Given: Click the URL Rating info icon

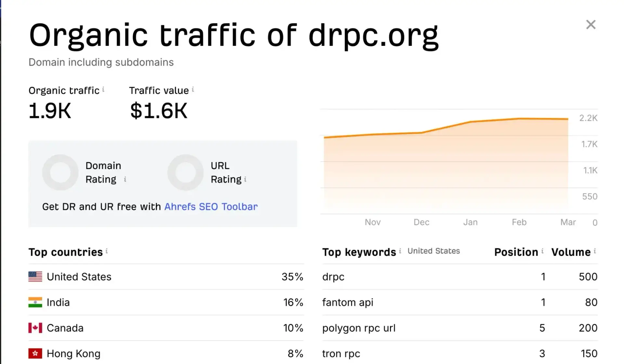Looking at the screenshot, I should (x=246, y=180).
